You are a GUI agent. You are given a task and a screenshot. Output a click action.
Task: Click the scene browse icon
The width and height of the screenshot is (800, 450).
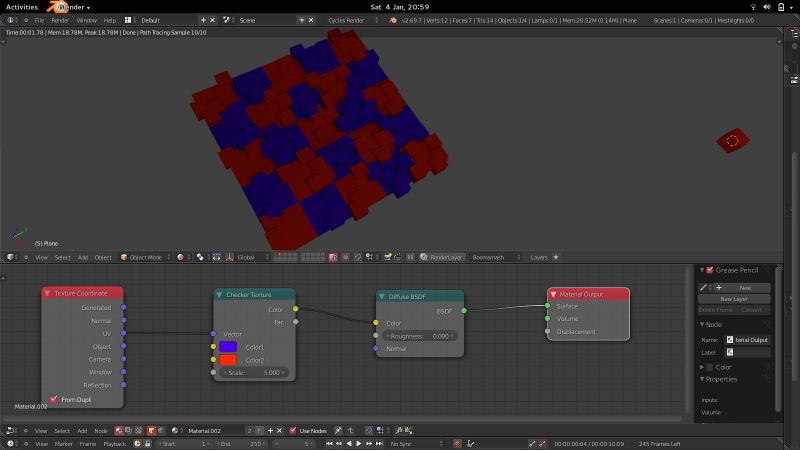pos(227,20)
